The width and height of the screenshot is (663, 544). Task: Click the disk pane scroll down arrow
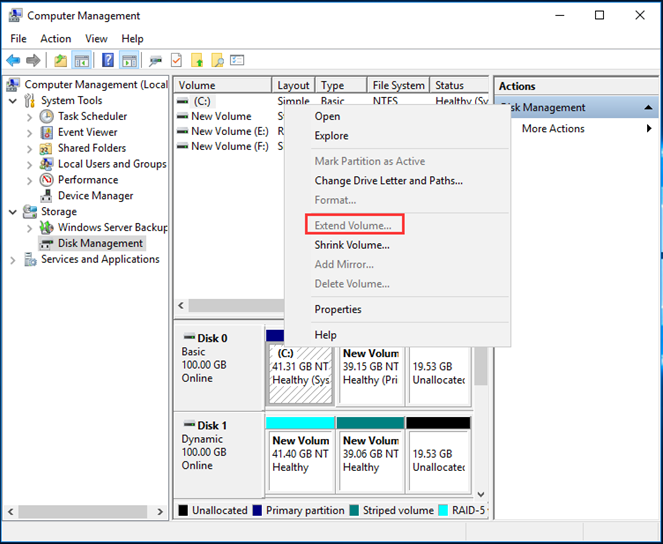480,494
